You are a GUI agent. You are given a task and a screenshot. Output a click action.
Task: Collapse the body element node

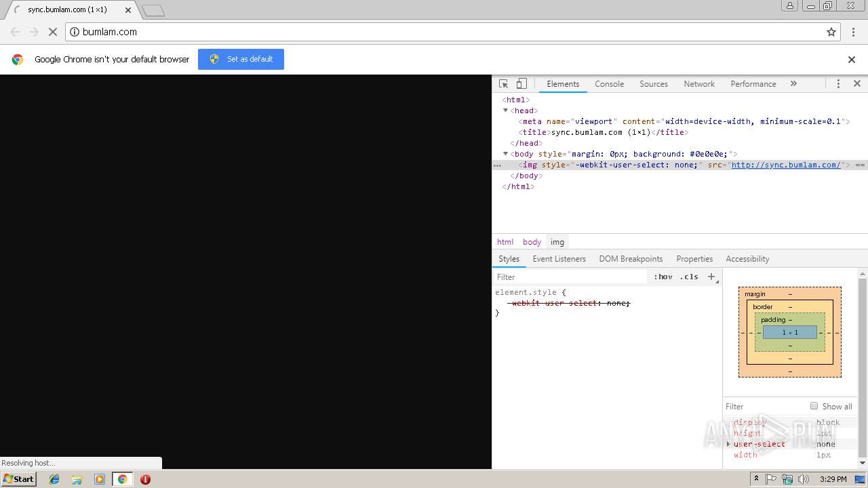505,154
